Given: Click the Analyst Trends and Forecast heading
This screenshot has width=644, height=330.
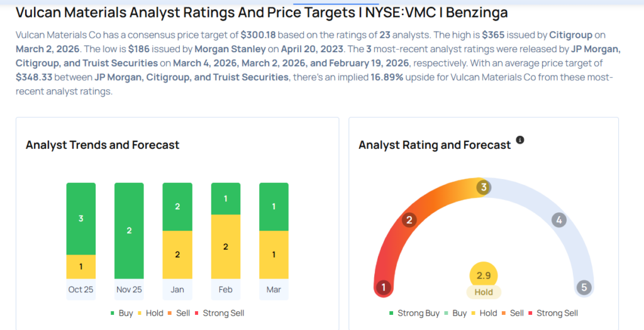Looking at the screenshot, I should click(103, 145).
